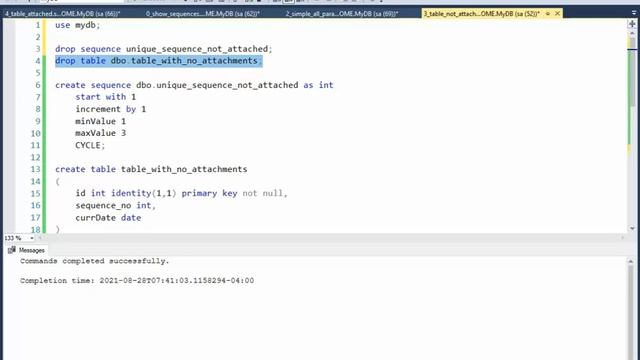Click the 'Completion time' message line
The height and width of the screenshot is (360, 640).
(137, 280)
